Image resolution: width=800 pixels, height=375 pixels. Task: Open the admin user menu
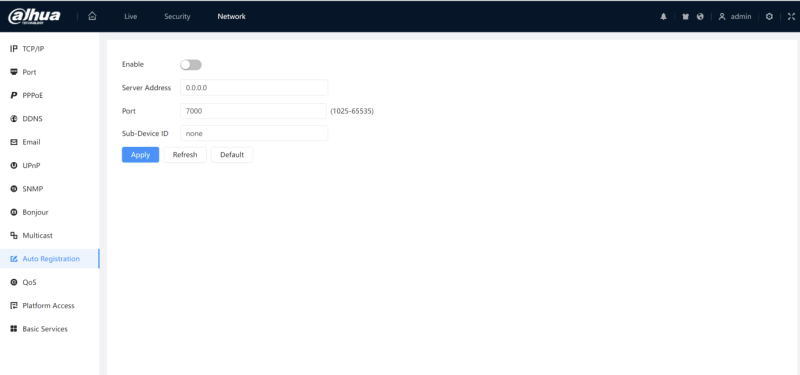click(x=735, y=16)
